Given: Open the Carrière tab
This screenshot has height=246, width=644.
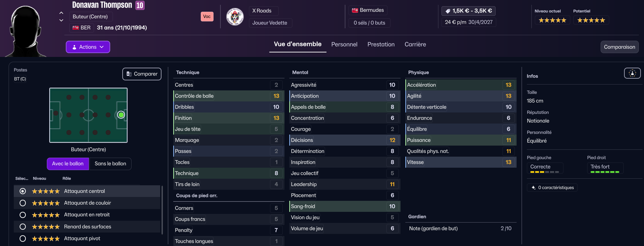Looking at the screenshot, I should pos(415,45).
